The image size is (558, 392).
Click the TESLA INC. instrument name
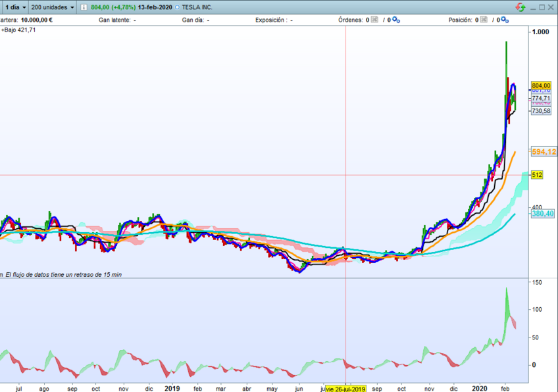(x=197, y=7)
